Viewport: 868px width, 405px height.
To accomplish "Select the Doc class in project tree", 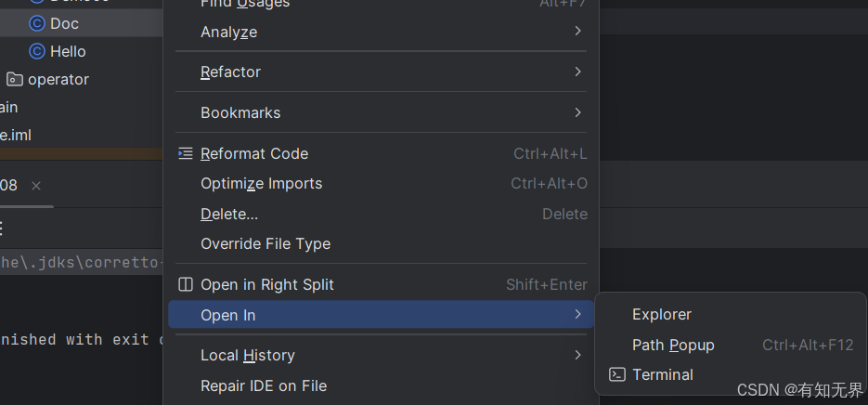I will coord(64,23).
